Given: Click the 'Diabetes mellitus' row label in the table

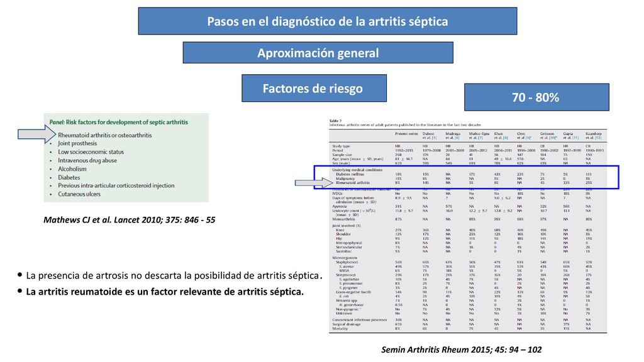Looking at the screenshot, I should click(x=350, y=174).
